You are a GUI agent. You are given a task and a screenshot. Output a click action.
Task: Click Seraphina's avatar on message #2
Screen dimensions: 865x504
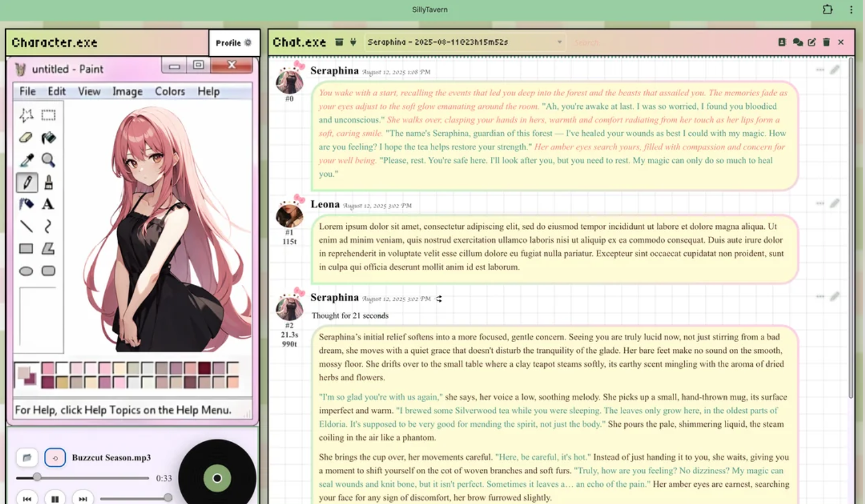(x=289, y=307)
